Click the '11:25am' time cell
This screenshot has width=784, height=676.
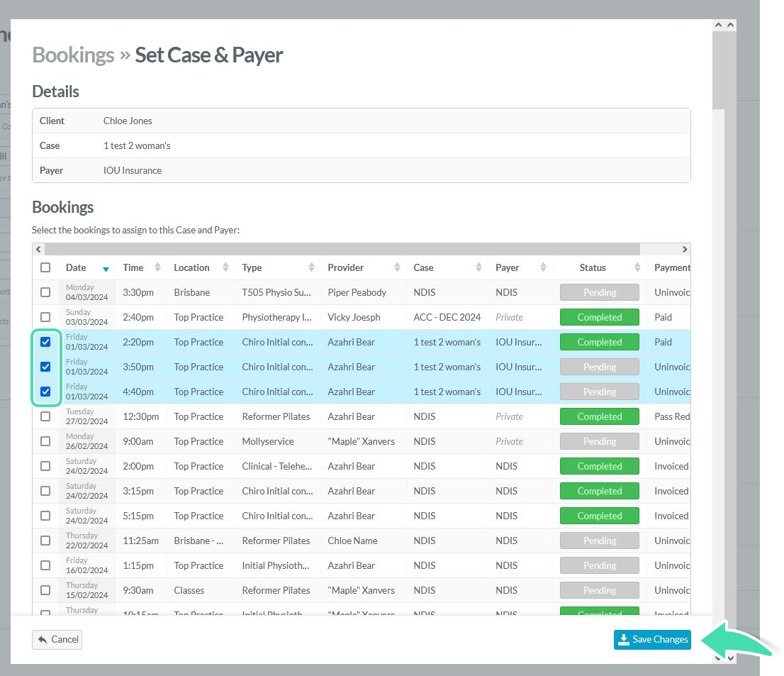tap(140, 541)
